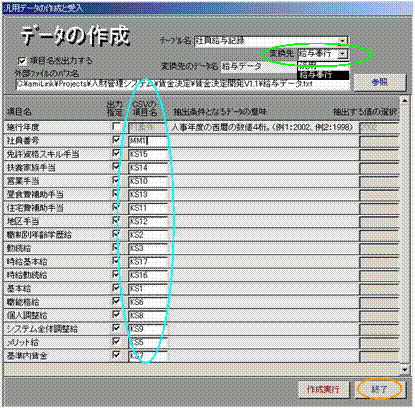Click the 参照 browse button
Screen dimensions: 415x408
pos(380,82)
